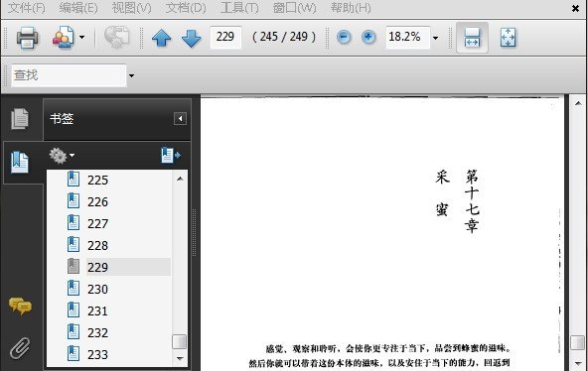Select bookmark 225
Viewport: 588px width, 371px height.
[98, 181]
